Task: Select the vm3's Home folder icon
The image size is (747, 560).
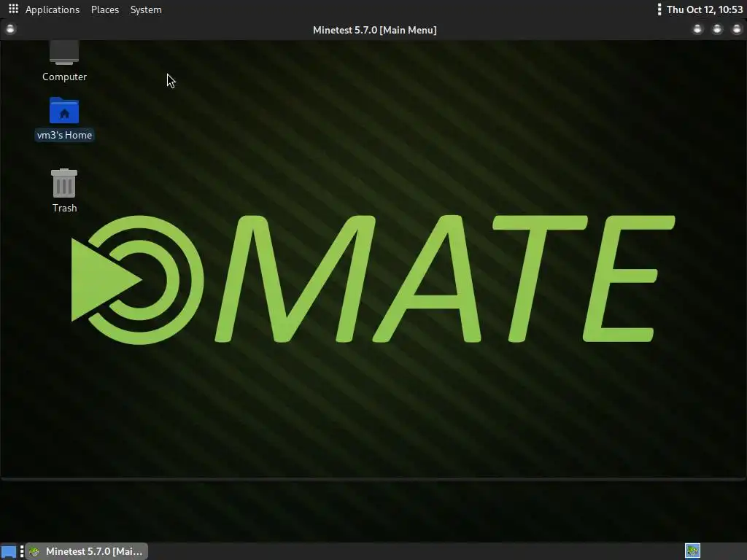Action: coord(64,119)
